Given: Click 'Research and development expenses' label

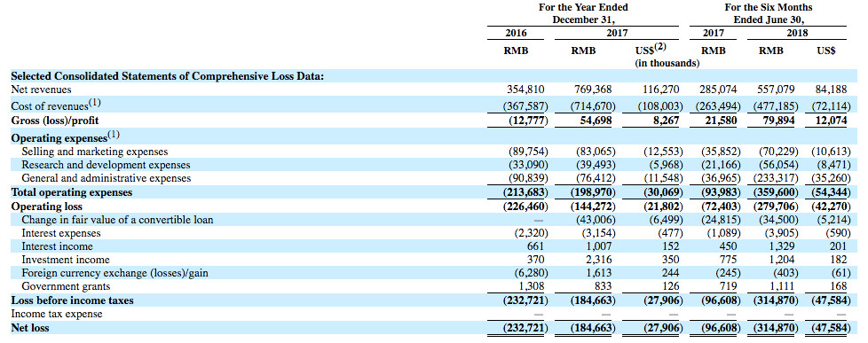Looking at the screenshot, I should point(106,165).
